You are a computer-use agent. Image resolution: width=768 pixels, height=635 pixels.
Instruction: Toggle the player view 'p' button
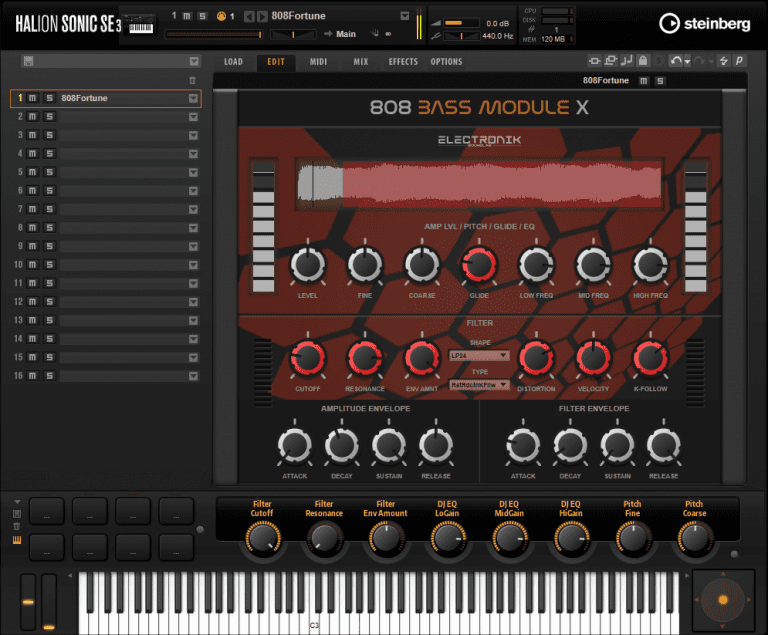[739, 61]
